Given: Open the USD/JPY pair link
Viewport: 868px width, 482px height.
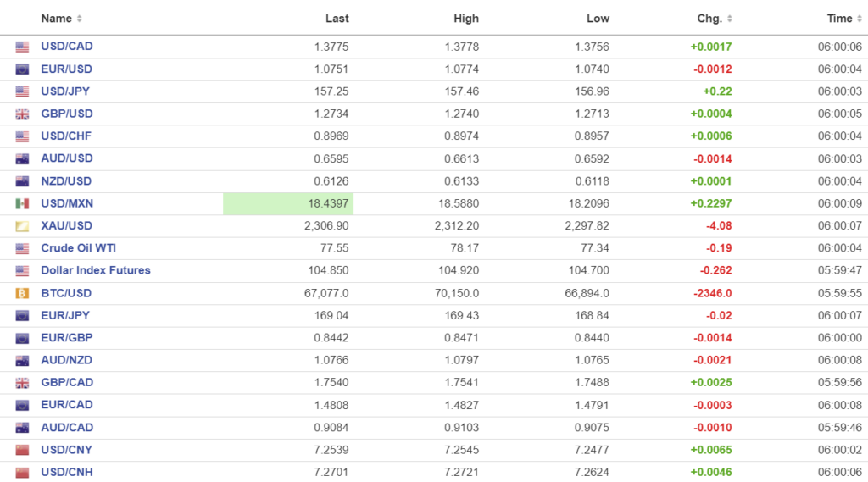Looking at the screenshot, I should click(x=66, y=91).
